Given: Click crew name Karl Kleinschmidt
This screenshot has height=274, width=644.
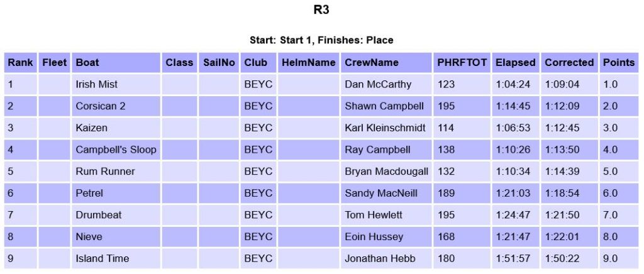Looking at the screenshot, I should [385, 128].
